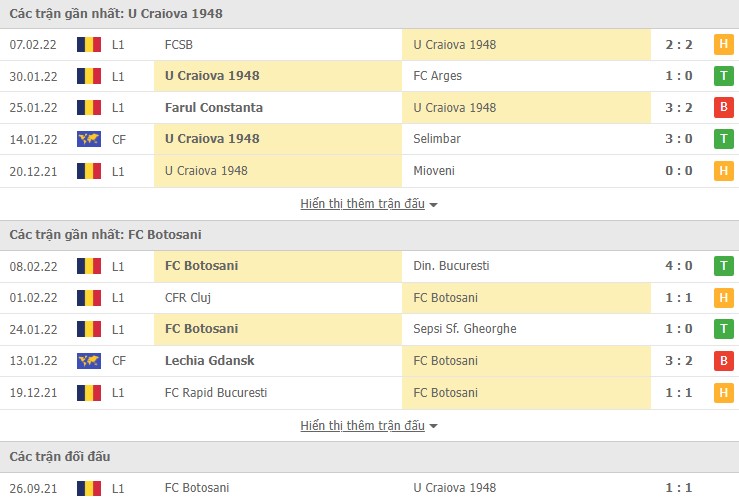
Task: Click date 14.01.22
Action: pyautogui.click(x=33, y=140)
